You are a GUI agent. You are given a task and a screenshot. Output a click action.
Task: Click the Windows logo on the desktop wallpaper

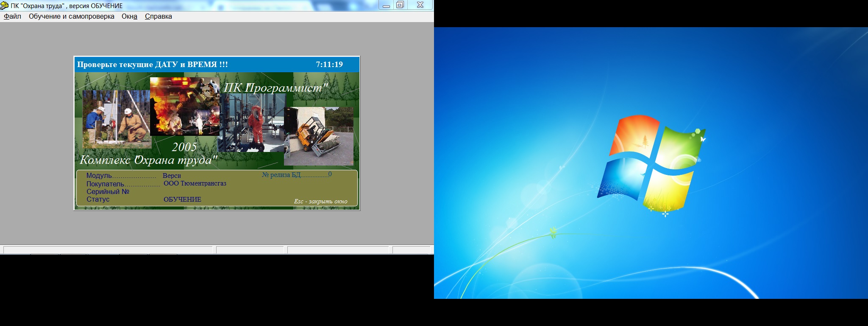tap(651, 163)
